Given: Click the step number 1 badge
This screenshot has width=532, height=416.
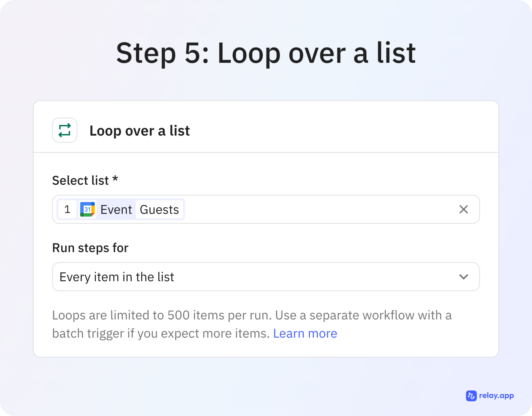Looking at the screenshot, I should pos(67,209).
